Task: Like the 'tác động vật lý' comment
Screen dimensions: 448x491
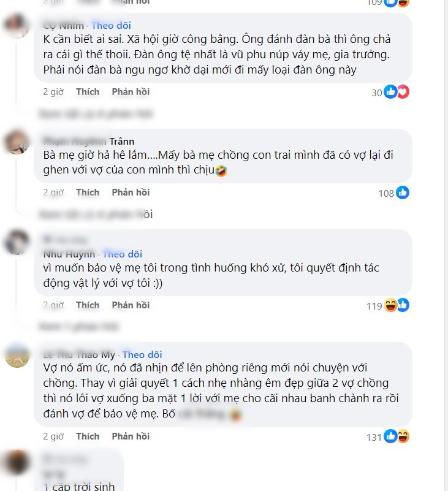Action: pyautogui.click(x=88, y=305)
